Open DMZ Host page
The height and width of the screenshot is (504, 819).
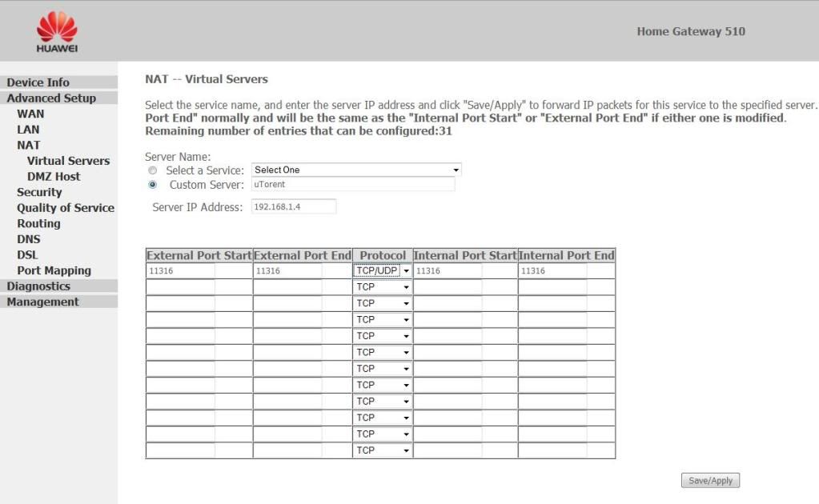click(54, 176)
